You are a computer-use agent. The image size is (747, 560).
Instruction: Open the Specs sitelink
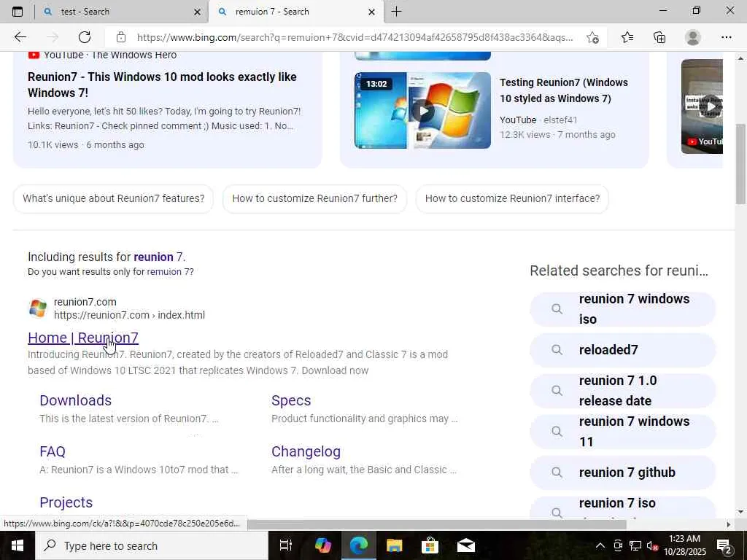291,400
